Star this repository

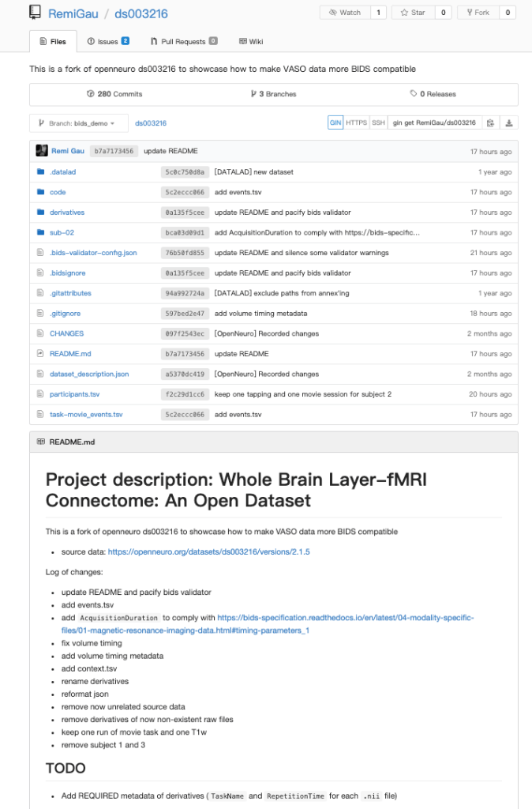tap(414, 13)
